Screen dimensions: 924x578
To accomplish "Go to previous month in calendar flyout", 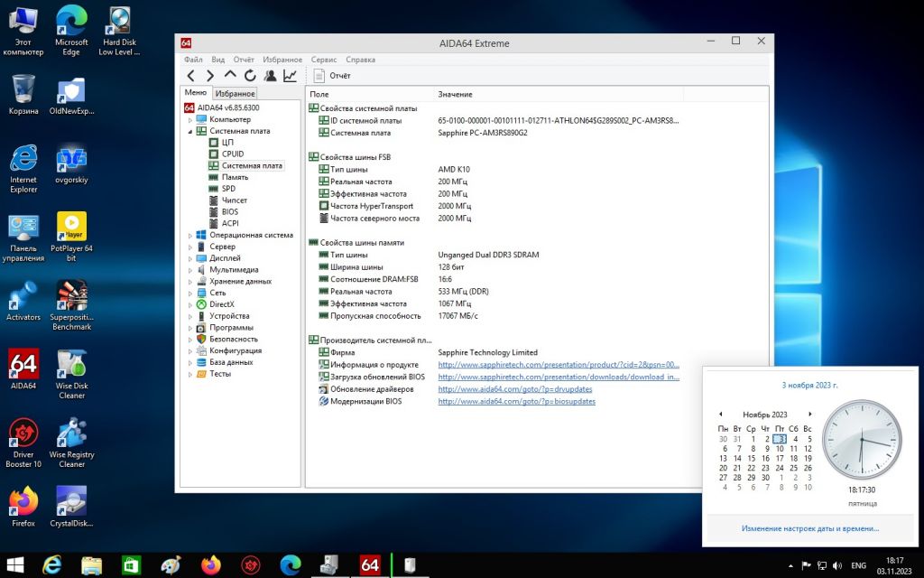I will [x=720, y=414].
